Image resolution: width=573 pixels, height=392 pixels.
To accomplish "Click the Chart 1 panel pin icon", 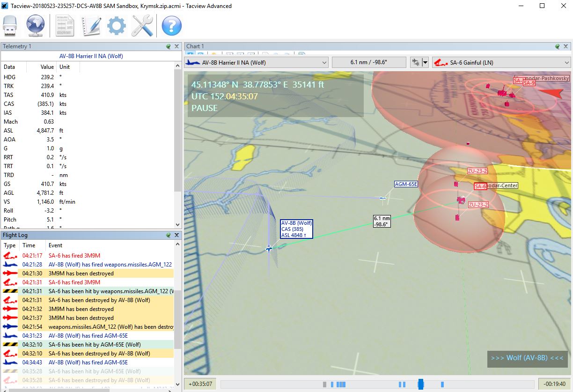I will point(558,46).
